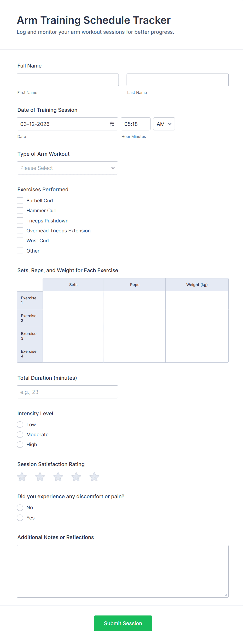Viewport: 243px width, 644px height.
Task: Rate session two stars
Action: (x=40, y=477)
